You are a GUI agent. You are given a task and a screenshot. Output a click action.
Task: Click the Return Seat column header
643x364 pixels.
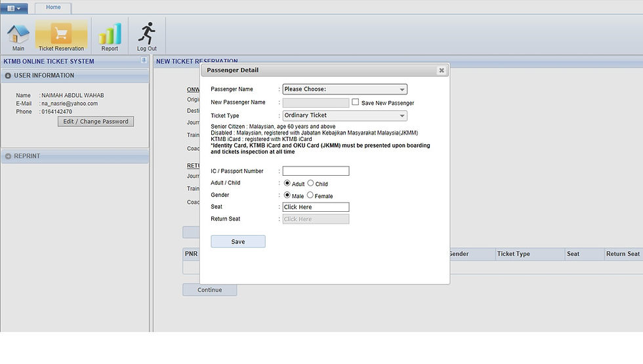tap(623, 254)
